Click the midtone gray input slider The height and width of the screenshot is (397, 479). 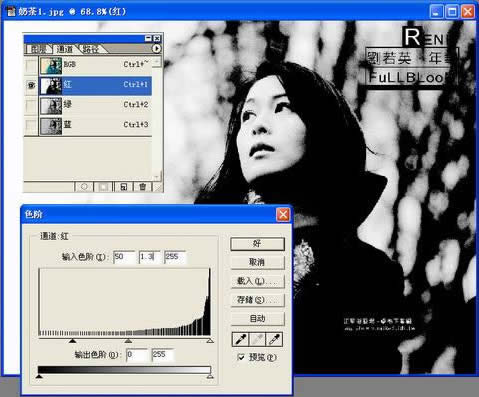point(128,341)
